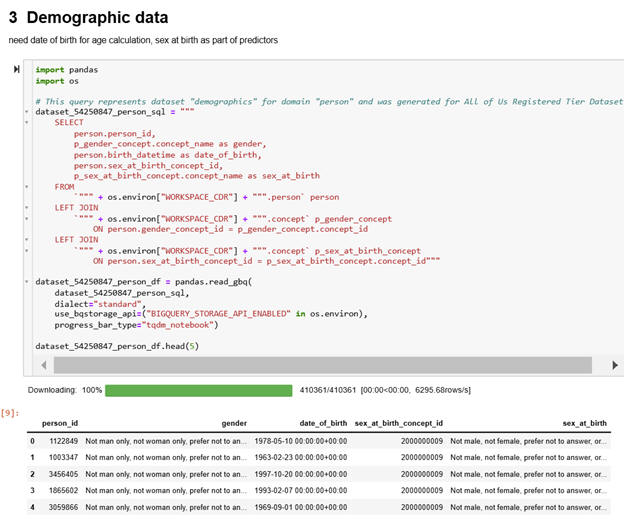Click row index 4 in output table
Screen dimensions: 624x520
(32, 507)
